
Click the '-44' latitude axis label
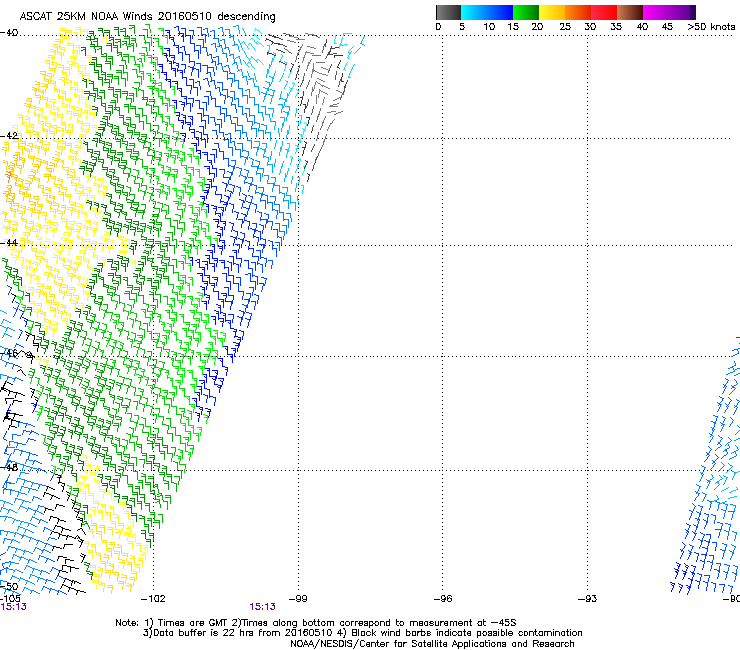9,243
